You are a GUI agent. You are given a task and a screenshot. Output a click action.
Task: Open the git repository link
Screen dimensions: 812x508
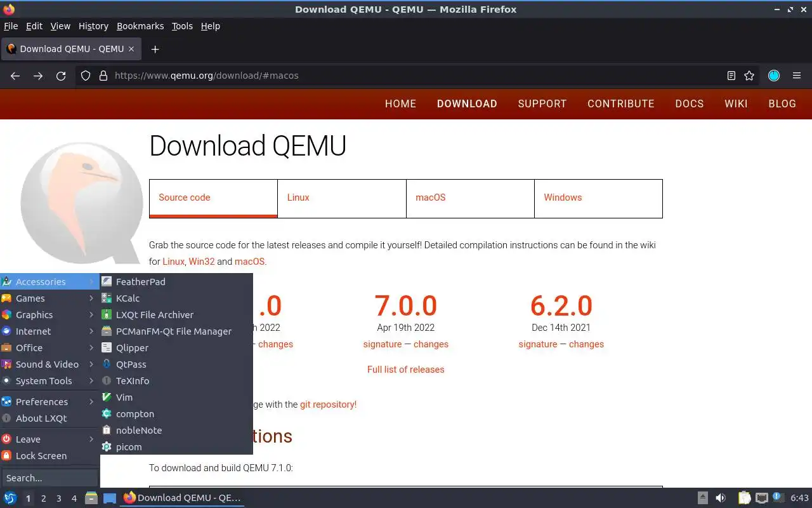[x=328, y=404]
